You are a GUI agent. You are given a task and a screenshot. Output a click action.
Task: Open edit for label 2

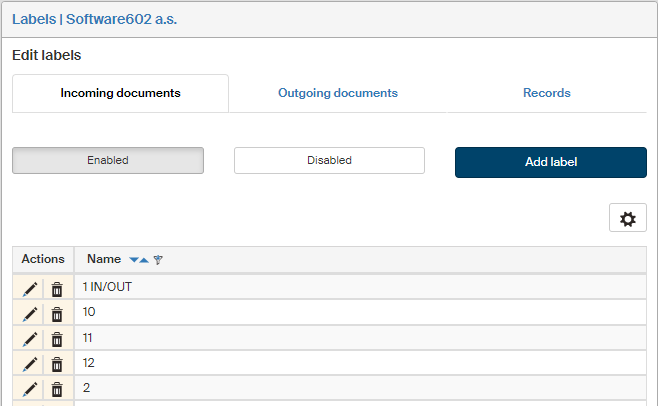point(30,388)
